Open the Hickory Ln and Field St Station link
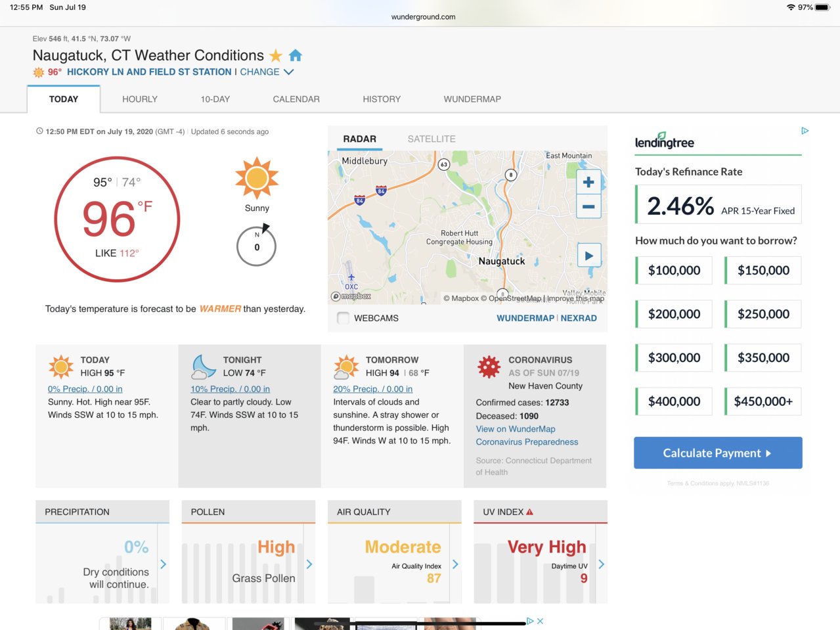Screen dimensions: 840x630 coord(149,72)
